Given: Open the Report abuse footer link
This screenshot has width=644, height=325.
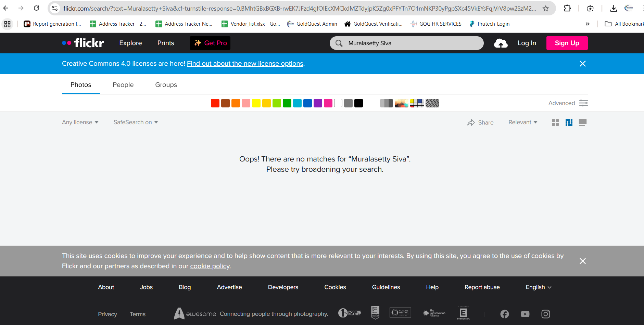Looking at the screenshot, I should click(482, 287).
